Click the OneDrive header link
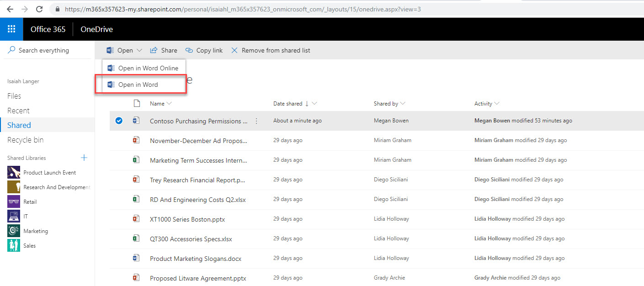Viewport: 644px width, 286px height. (x=96, y=29)
